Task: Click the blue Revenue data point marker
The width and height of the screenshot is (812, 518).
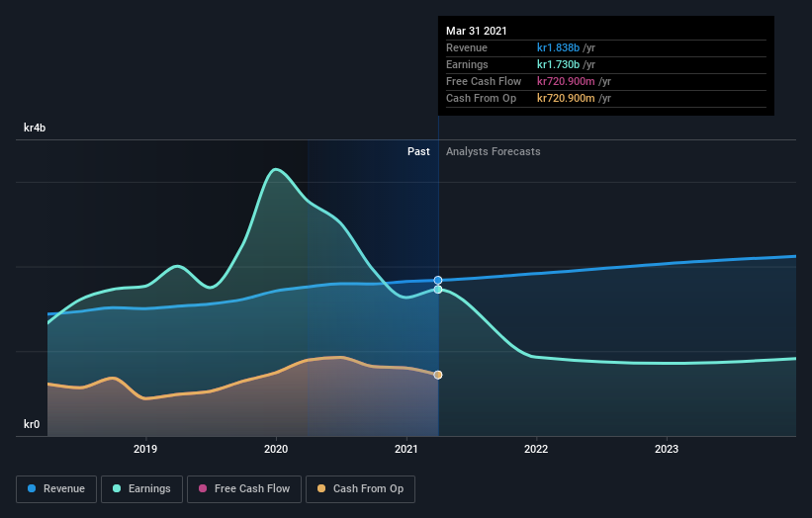Action: (x=438, y=281)
